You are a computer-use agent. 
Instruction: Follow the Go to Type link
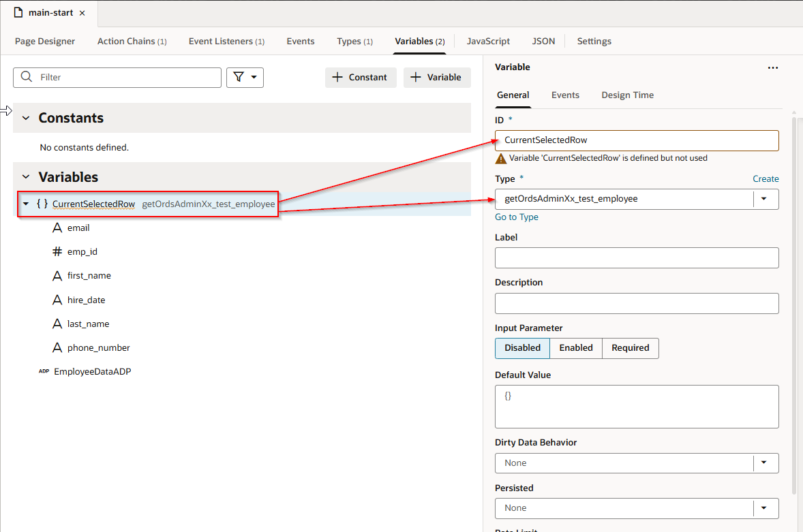click(x=516, y=217)
